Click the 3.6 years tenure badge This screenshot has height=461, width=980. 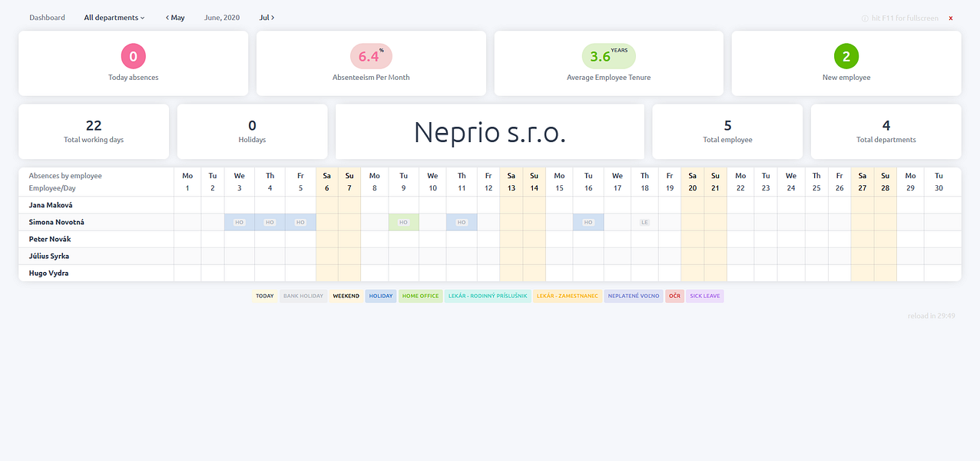(x=608, y=56)
